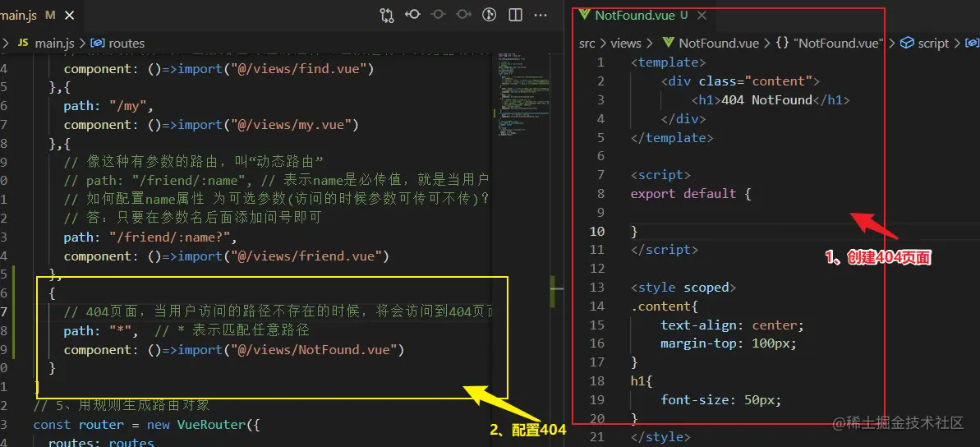The image size is (980, 447).
Task: Click the import("@/views/my.vue") component line
Action: click(x=210, y=124)
